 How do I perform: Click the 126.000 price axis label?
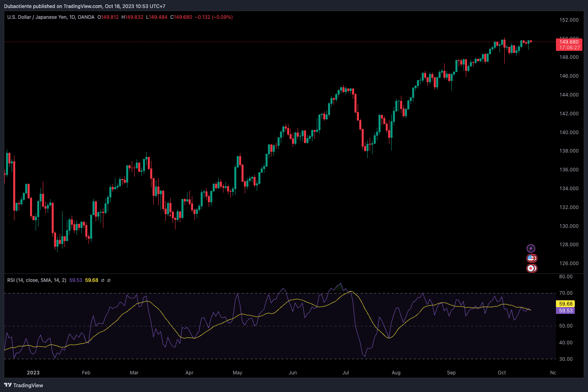pyautogui.click(x=569, y=263)
